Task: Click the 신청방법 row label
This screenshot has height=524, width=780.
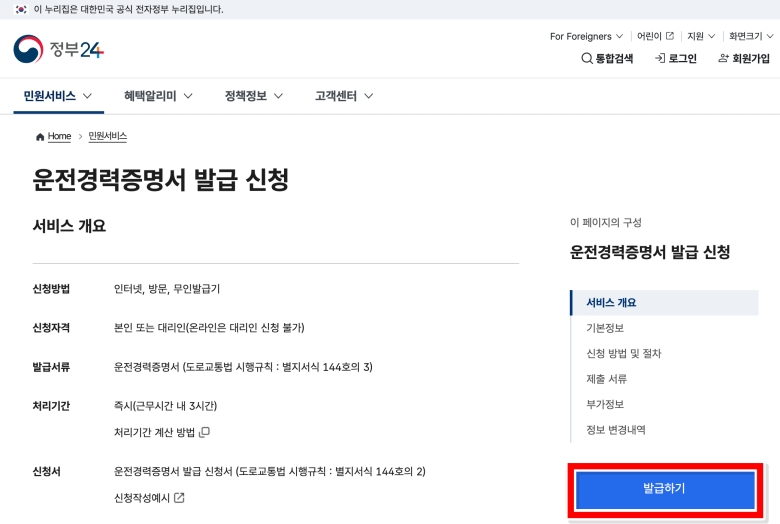Action: 51,289
